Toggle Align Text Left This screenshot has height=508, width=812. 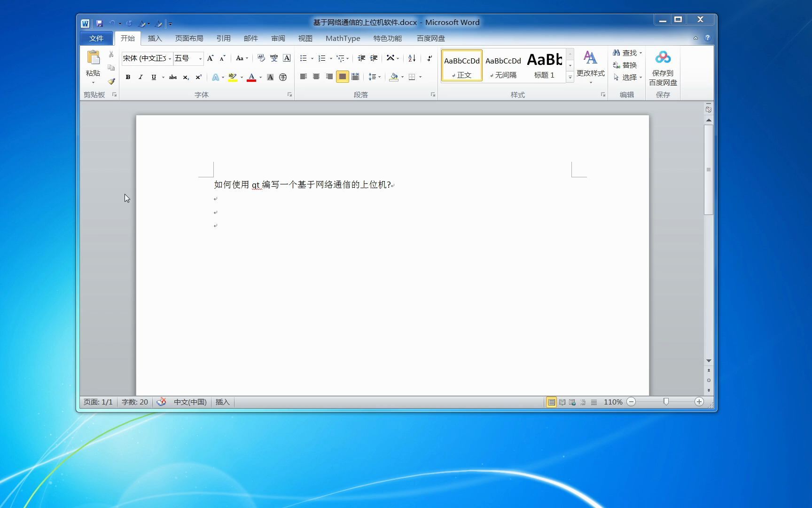(304, 77)
